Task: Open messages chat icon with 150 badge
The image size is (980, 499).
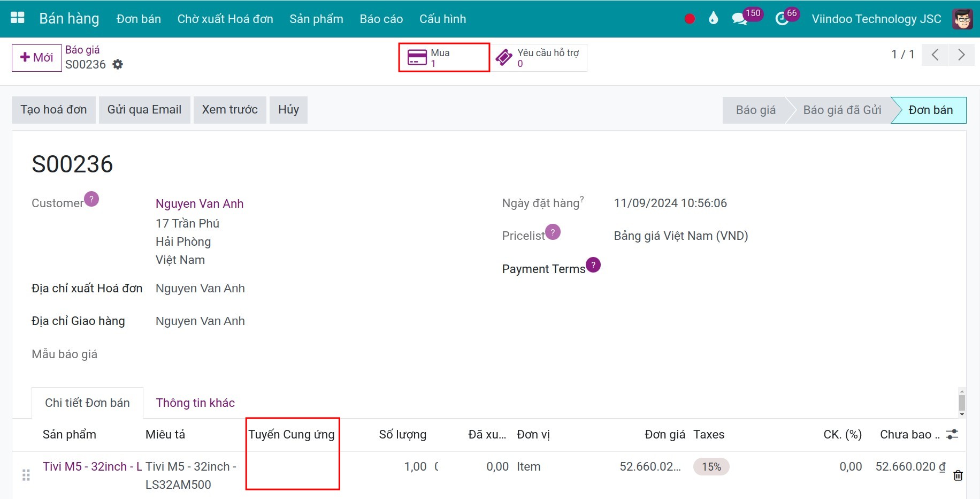Action: (740, 19)
